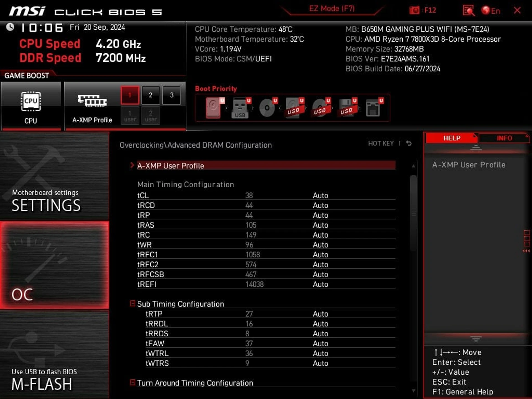532x399 pixels.
Task: Open the A-XMP User Profile entry
Action: tap(266, 166)
